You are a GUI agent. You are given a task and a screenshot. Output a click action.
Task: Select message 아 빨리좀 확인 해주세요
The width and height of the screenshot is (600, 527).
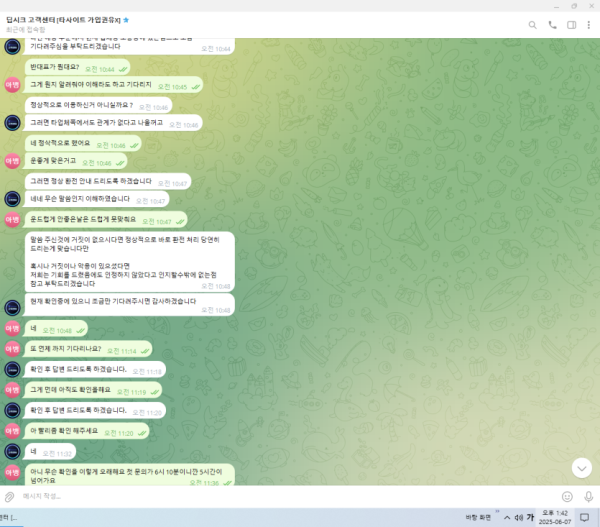pos(87,431)
